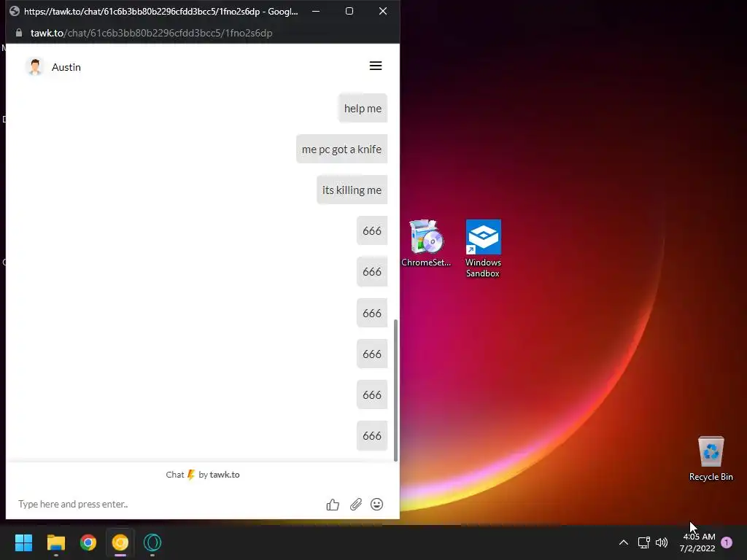Click the thumbs-up rating icon

pyautogui.click(x=333, y=505)
